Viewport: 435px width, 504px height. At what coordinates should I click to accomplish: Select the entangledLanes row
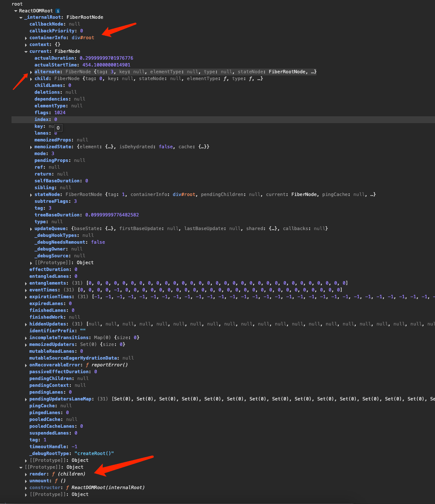coord(53,276)
